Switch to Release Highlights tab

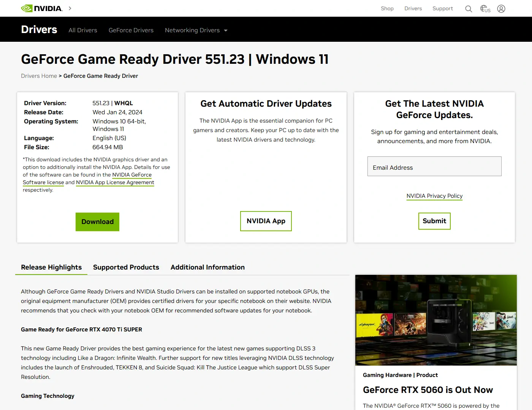coord(51,267)
